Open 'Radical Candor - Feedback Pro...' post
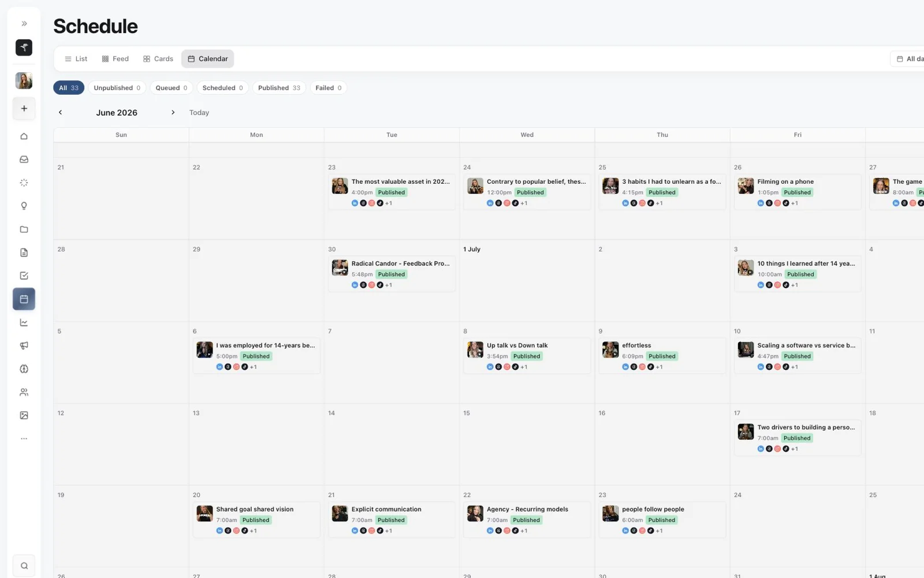924x578 pixels. 392,274
